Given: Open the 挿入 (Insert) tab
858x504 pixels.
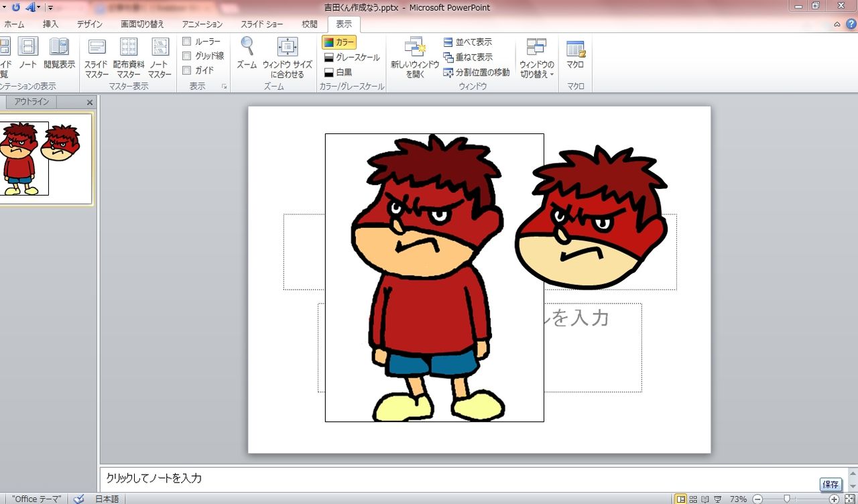Looking at the screenshot, I should click(x=51, y=24).
